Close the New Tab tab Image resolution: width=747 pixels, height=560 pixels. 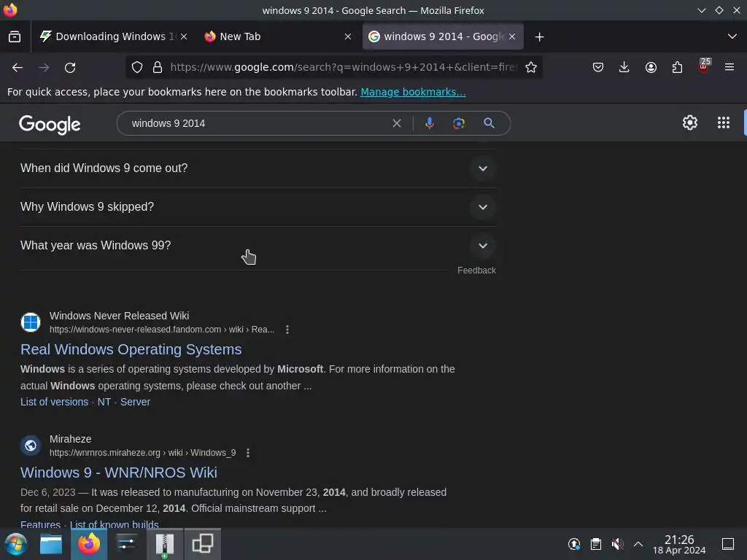348,36
